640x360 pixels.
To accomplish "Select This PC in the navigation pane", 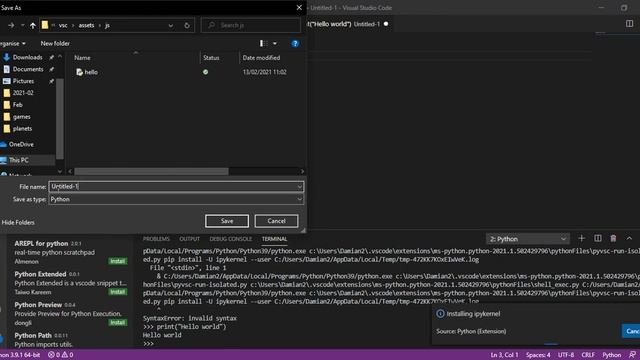I will tap(19, 160).
